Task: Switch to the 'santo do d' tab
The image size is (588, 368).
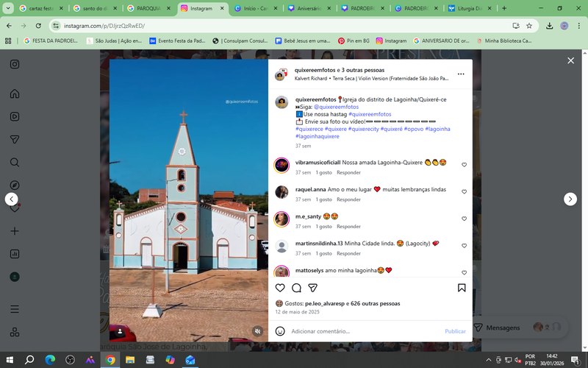Action: click(96, 8)
